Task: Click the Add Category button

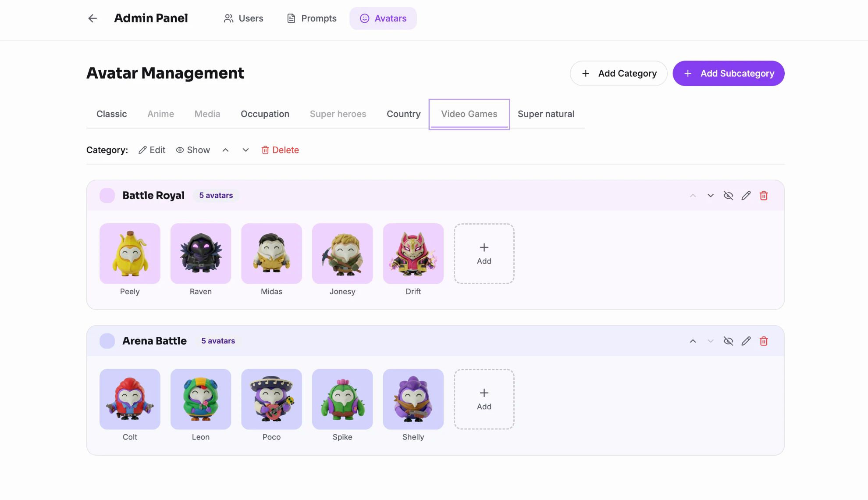Action: click(619, 73)
